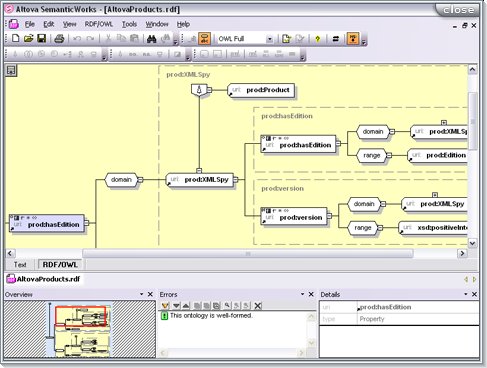Click the red viewport rectangle in Overview thumbnail

pyautogui.click(x=80, y=315)
